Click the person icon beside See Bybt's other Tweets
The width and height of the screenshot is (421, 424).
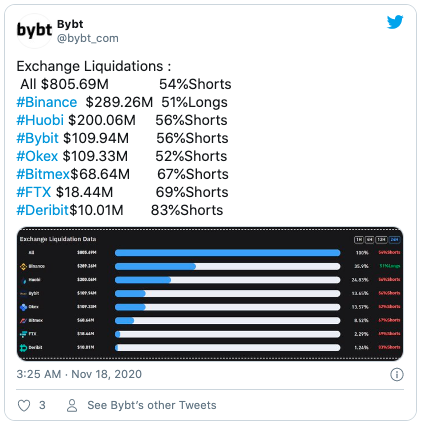point(72,406)
